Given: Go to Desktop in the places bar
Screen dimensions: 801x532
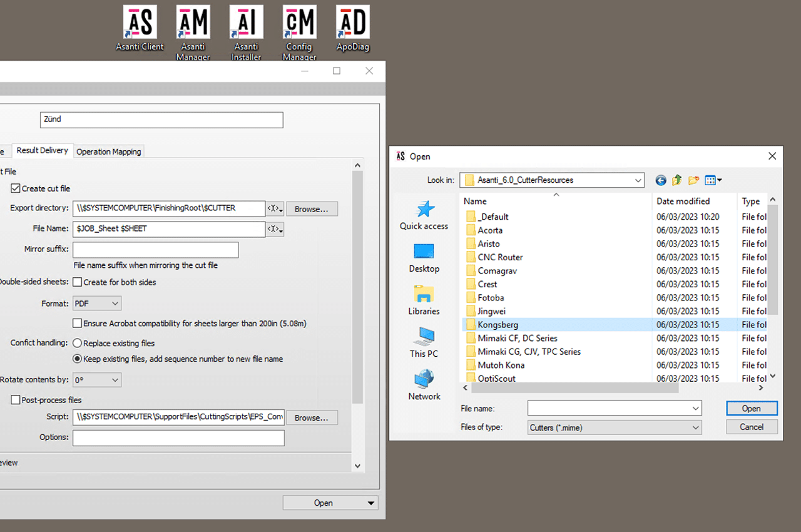Looking at the screenshot, I should [424, 258].
